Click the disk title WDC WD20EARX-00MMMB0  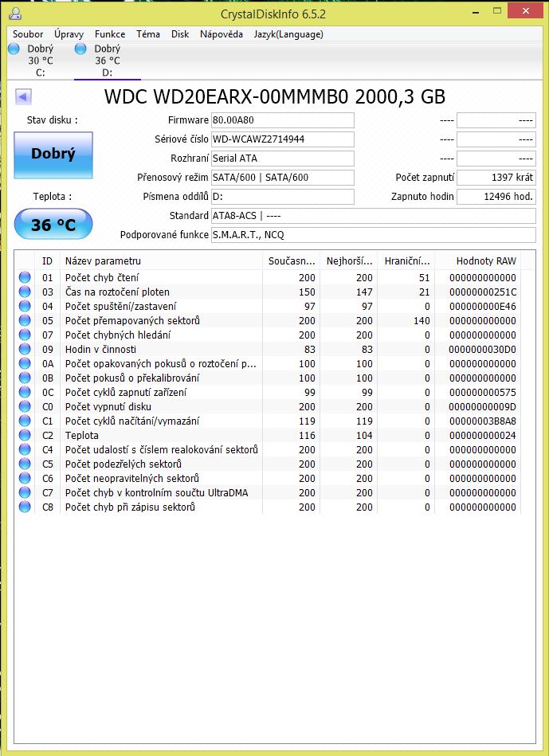coord(274,97)
